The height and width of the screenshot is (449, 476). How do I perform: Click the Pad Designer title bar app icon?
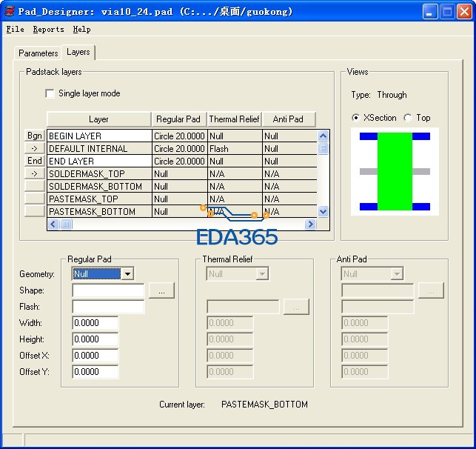coord(10,11)
